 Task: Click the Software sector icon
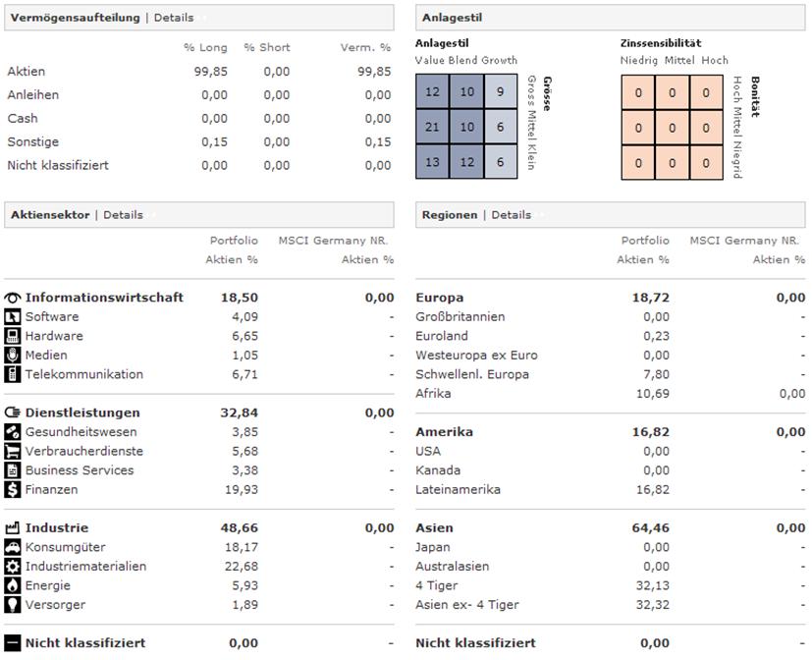pos(13,317)
